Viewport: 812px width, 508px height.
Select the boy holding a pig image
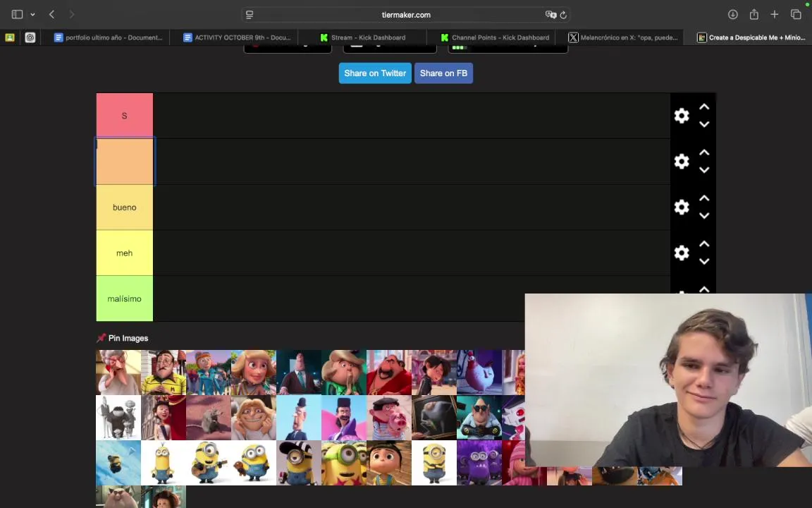pos(389,417)
